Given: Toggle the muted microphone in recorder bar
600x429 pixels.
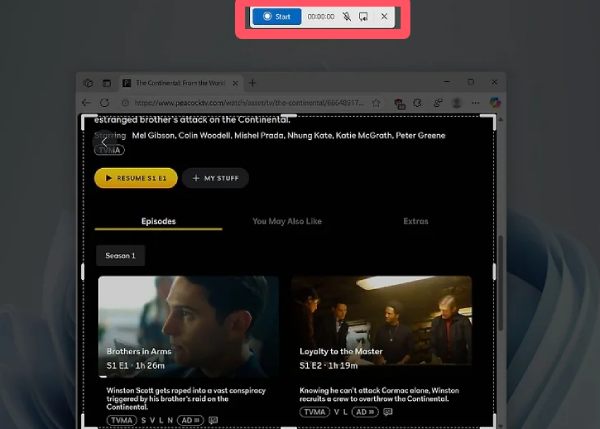Looking at the screenshot, I should tap(345, 17).
